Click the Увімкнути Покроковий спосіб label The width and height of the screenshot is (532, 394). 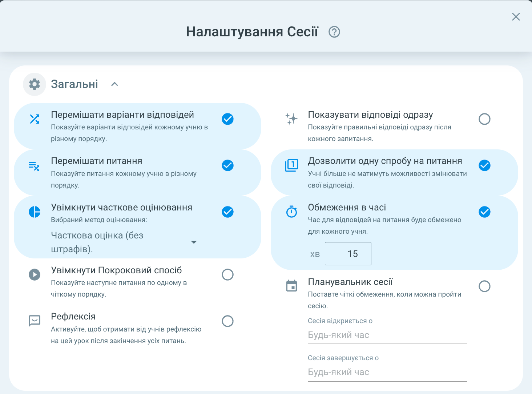(116, 270)
